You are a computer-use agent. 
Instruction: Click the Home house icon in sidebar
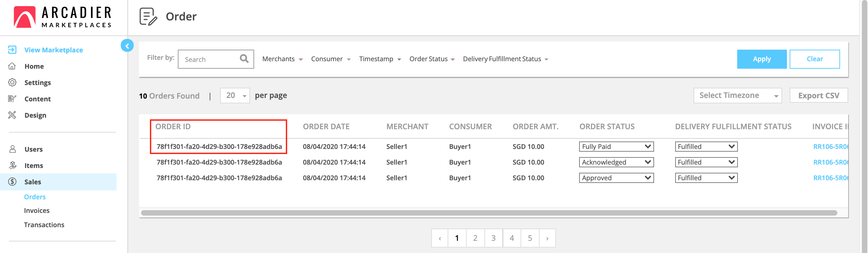click(x=12, y=66)
